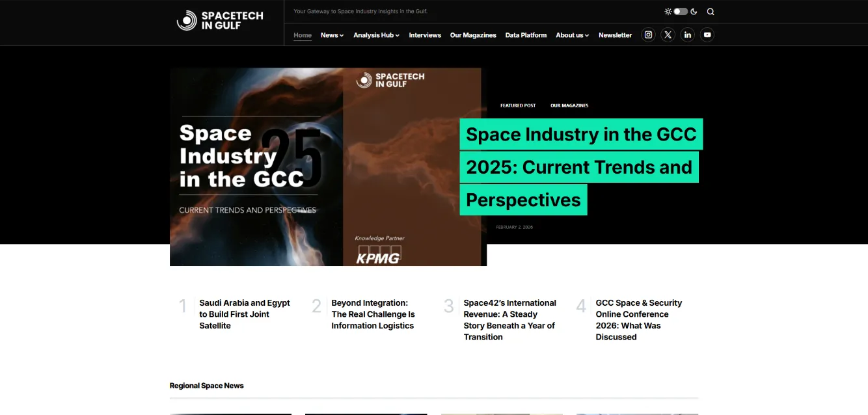Open the Newsletter menu item

tap(615, 35)
